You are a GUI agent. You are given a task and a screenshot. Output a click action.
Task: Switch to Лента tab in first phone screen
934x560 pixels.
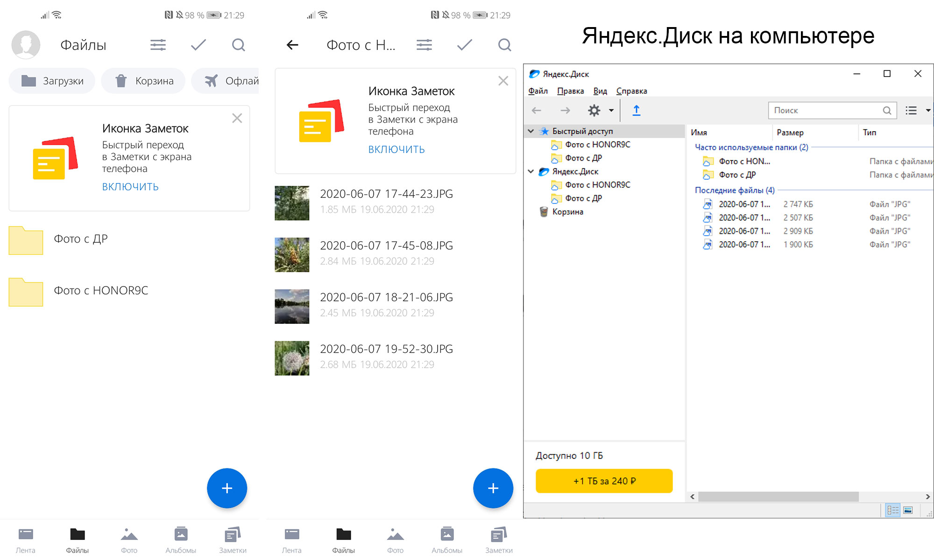[x=26, y=540]
